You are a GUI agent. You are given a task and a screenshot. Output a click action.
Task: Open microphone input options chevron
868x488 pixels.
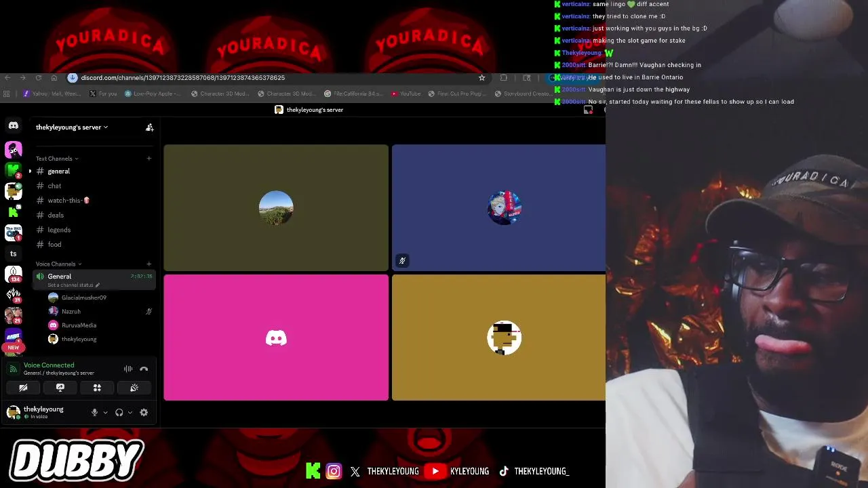[105, 413]
